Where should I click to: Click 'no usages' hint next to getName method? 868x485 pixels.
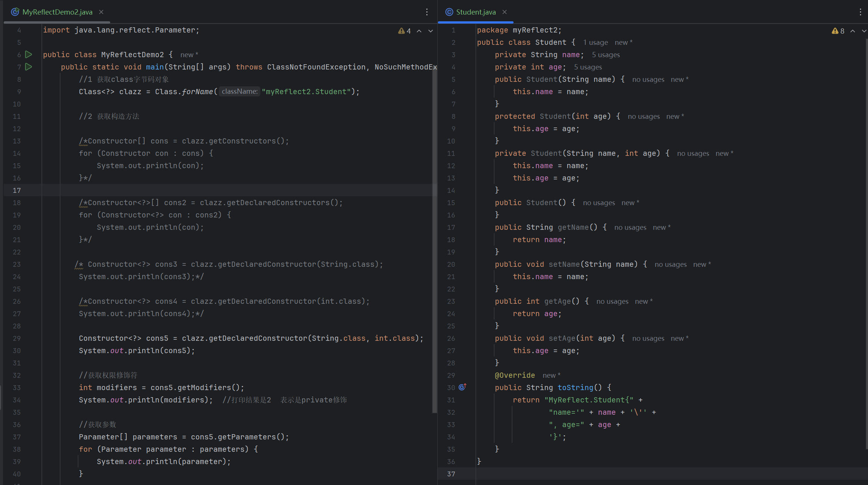pos(630,228)
